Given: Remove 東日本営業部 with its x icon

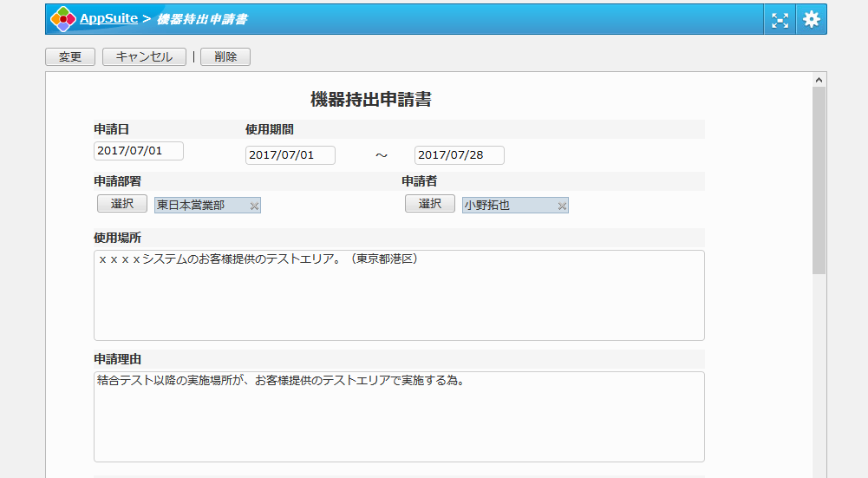Looking at the screenshot, I should coord(254,206).
